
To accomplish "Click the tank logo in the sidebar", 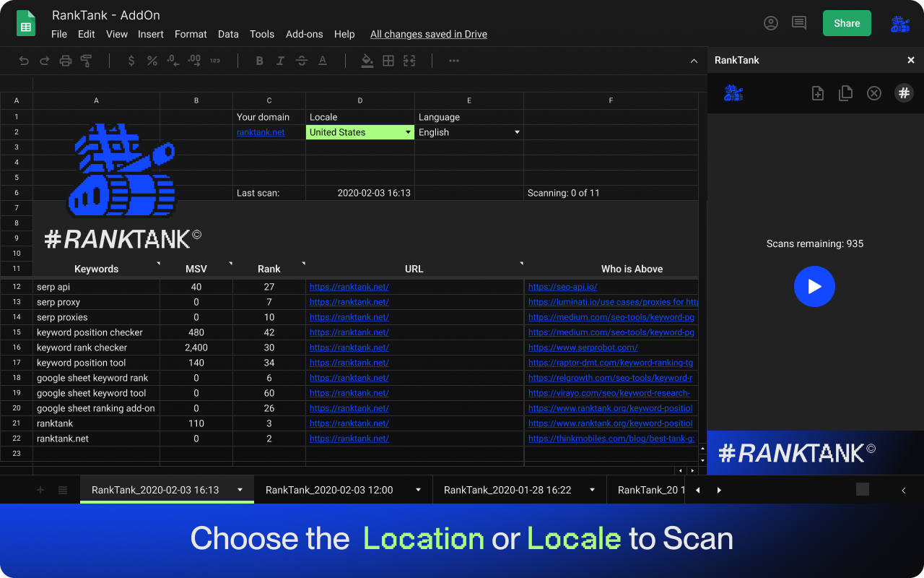I will point(733,92).
